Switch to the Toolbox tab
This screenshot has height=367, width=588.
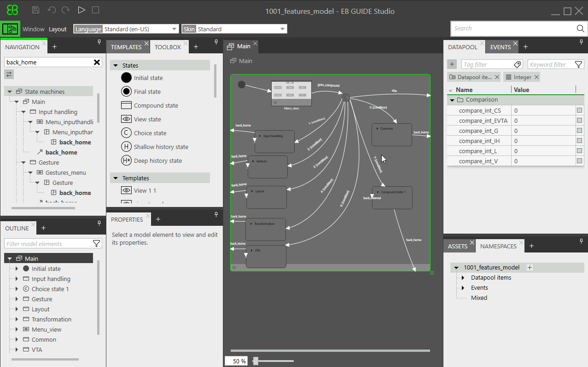pyautogui.click(x=168, y=47)
